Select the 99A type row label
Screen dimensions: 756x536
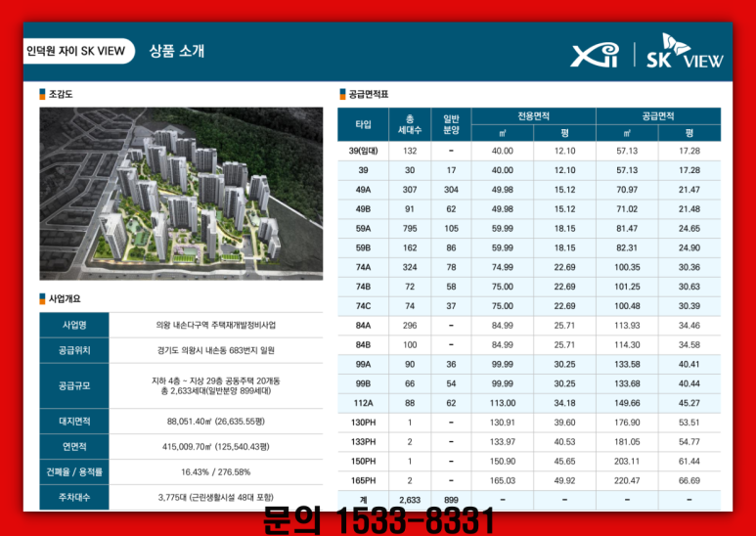pos(363,365)
